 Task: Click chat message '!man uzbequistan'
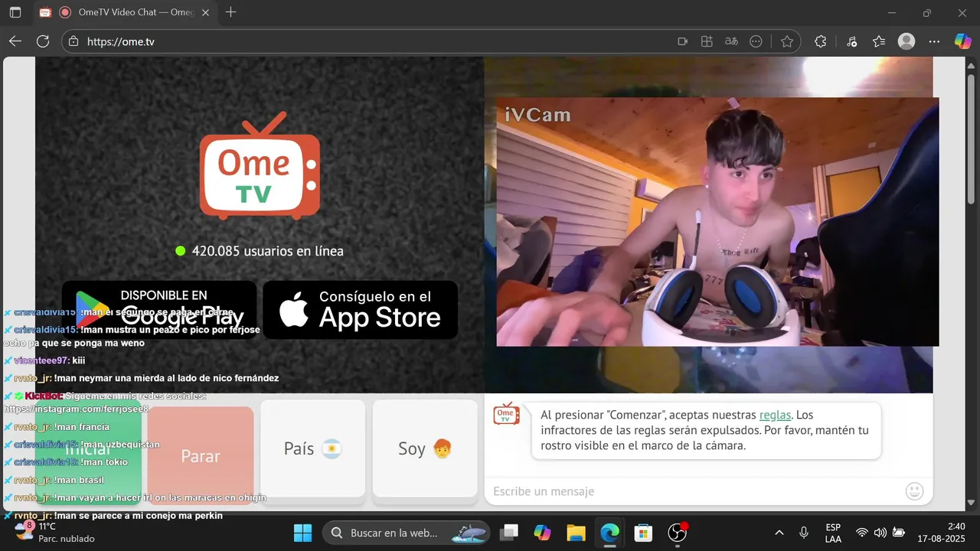click(x=120, y=445)
